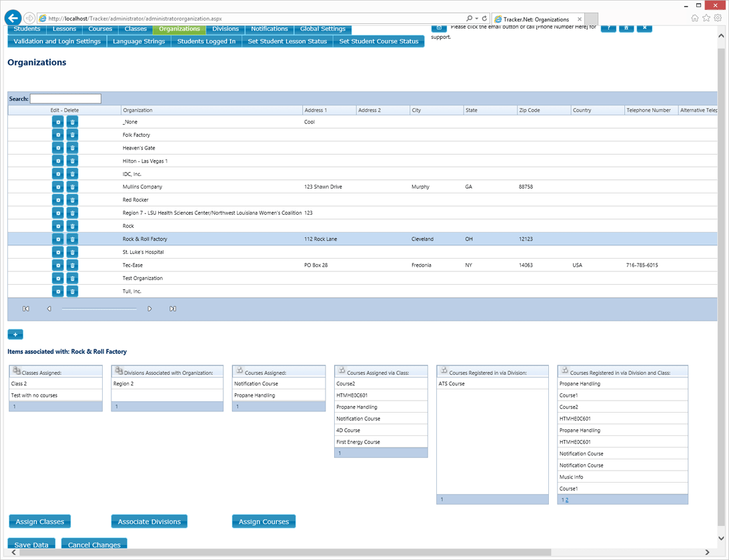Click the edit icon for Folk Factory
This screenshot has height=560, width=729.
(x=58, y=135)
